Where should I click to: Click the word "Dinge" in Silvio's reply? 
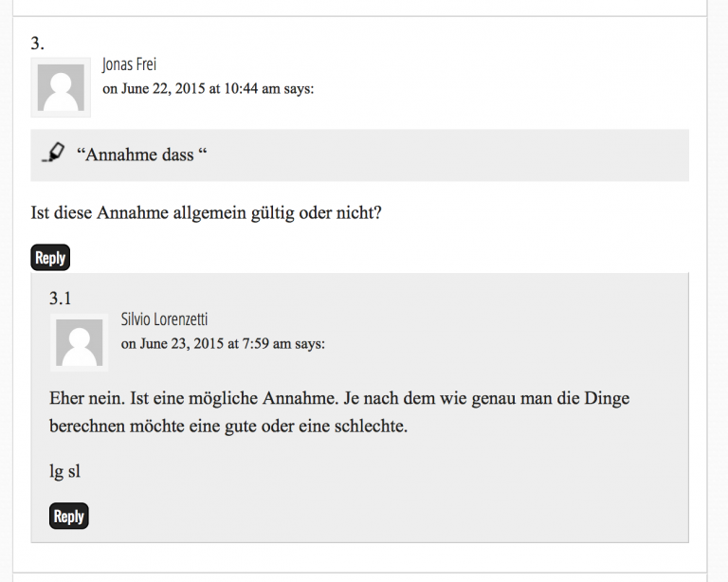[607, 399]
